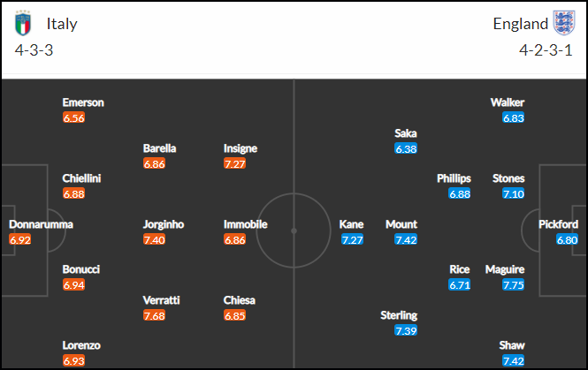588x370 pixels.
Task: Select Donnarumma's 6.92 rating badge
Action: [x=20, y=239]
